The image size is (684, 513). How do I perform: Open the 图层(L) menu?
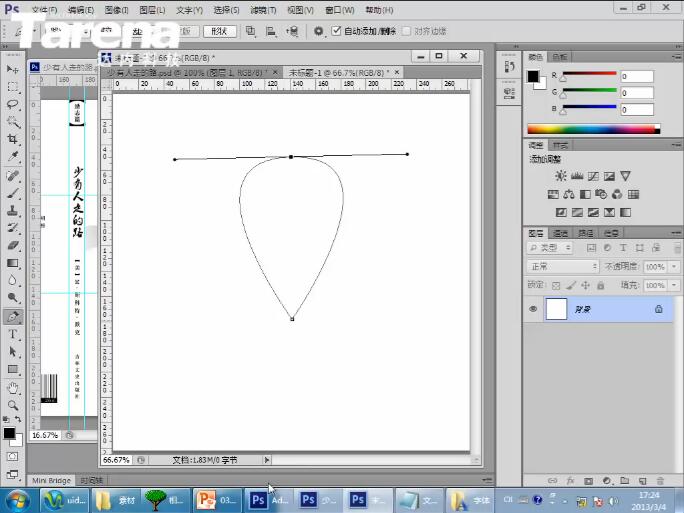152,10
